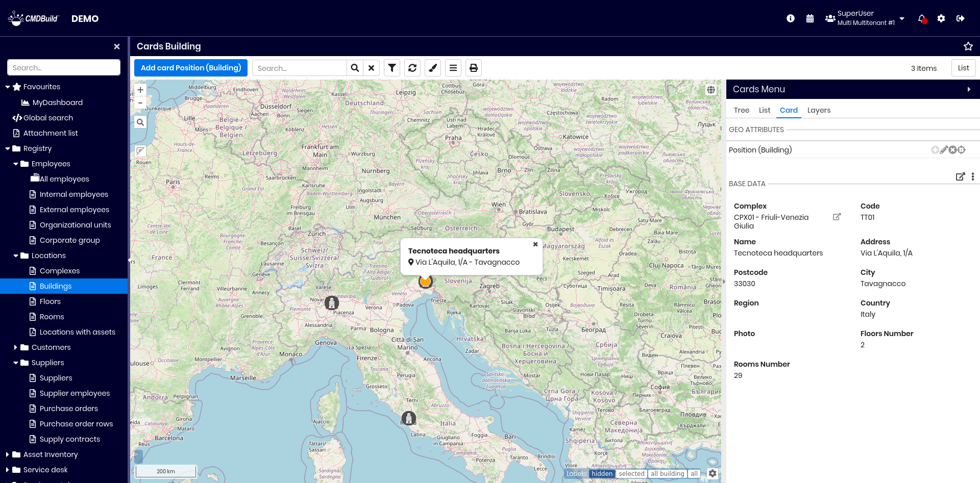Open the calendar icon in the header

tap(810, 18)
